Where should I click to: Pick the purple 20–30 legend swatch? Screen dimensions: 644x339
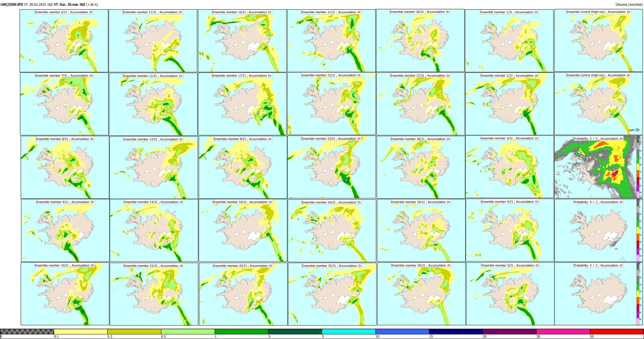[x=509, y=332]
